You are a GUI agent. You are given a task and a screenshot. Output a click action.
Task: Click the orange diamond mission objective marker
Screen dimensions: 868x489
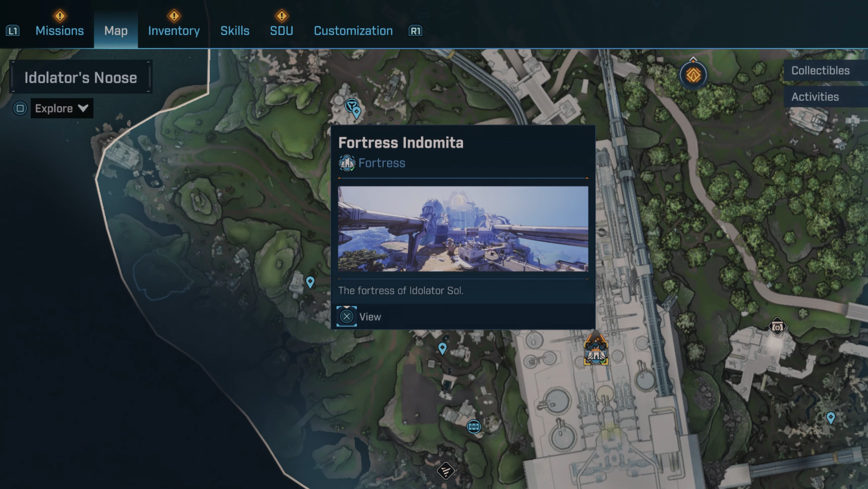(x=693, y=75)
